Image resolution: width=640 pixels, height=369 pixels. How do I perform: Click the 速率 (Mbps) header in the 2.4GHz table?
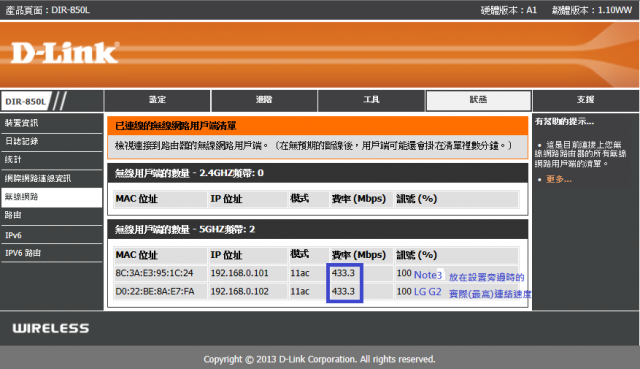(359, 199)
